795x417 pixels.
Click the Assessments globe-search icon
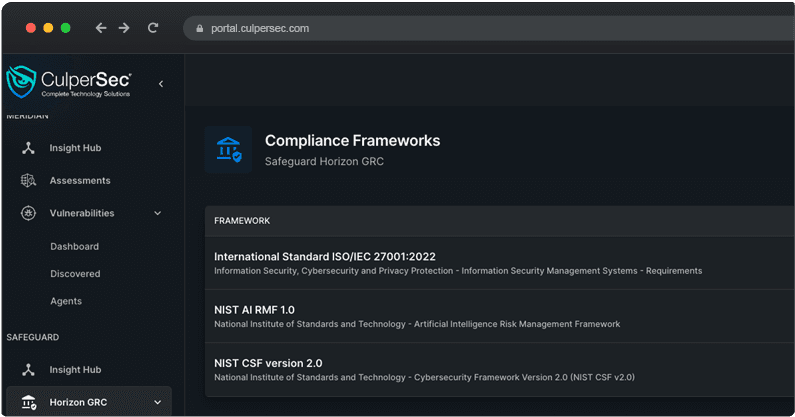(x=28, y=181)
